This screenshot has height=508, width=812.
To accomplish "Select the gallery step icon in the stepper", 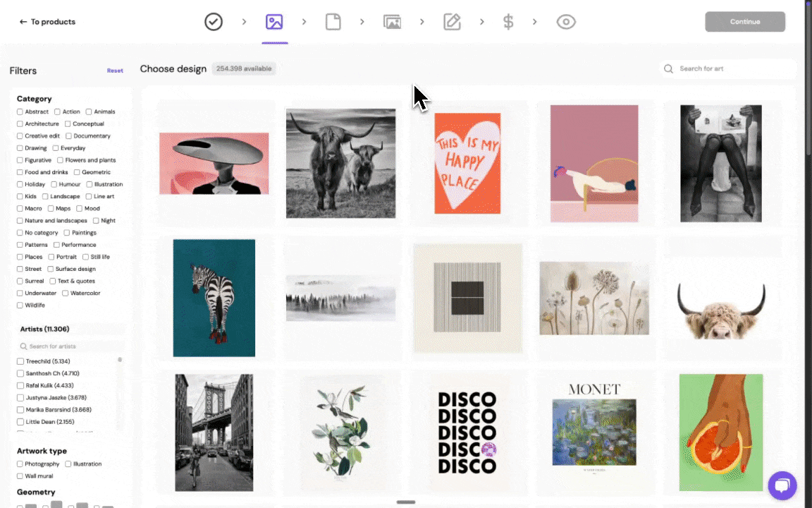I will point(393,22).
